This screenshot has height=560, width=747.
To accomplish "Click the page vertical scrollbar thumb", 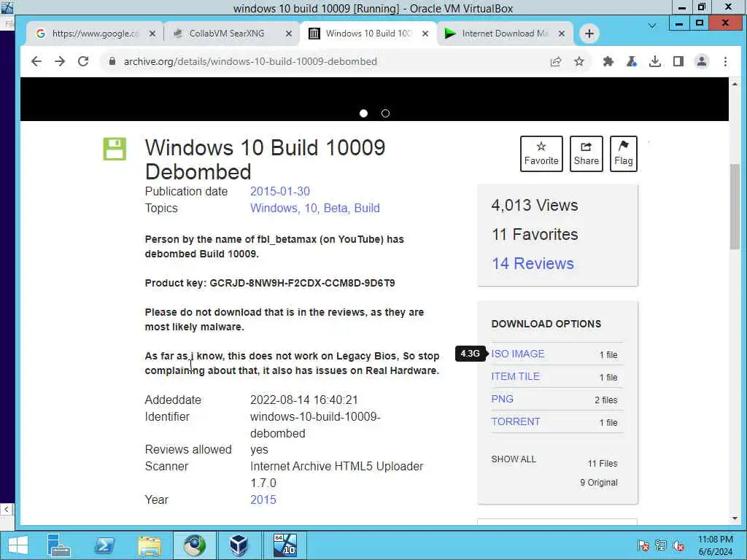I will click(735, 206).
